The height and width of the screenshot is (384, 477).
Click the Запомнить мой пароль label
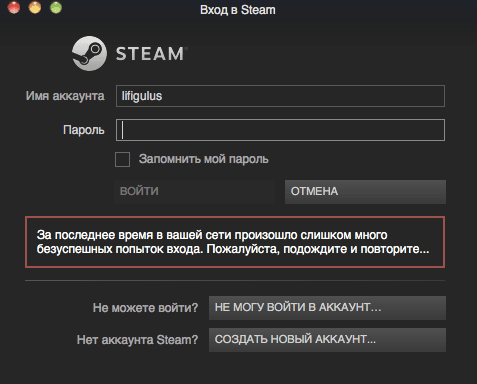203,159
